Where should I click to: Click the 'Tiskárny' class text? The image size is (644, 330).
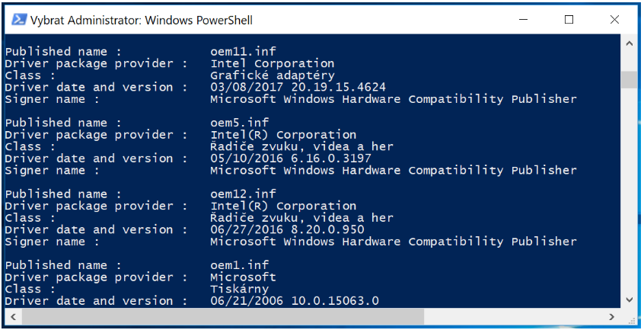click(239, 289)
